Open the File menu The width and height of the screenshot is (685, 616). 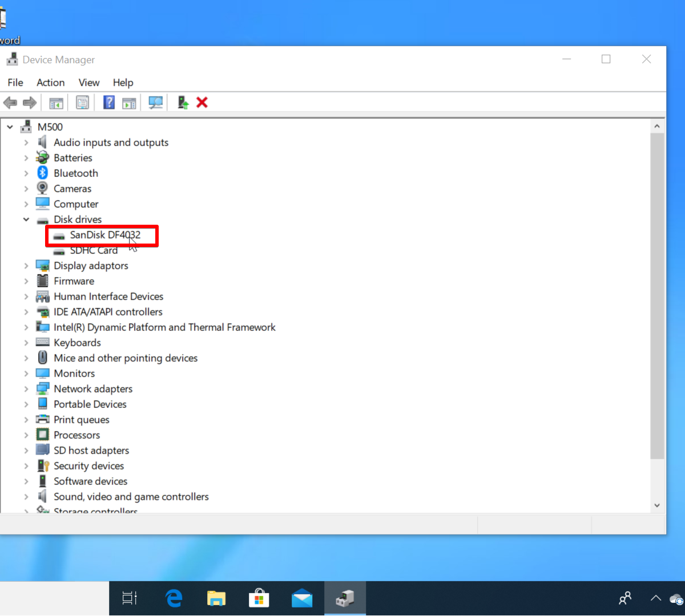point(15,83)
